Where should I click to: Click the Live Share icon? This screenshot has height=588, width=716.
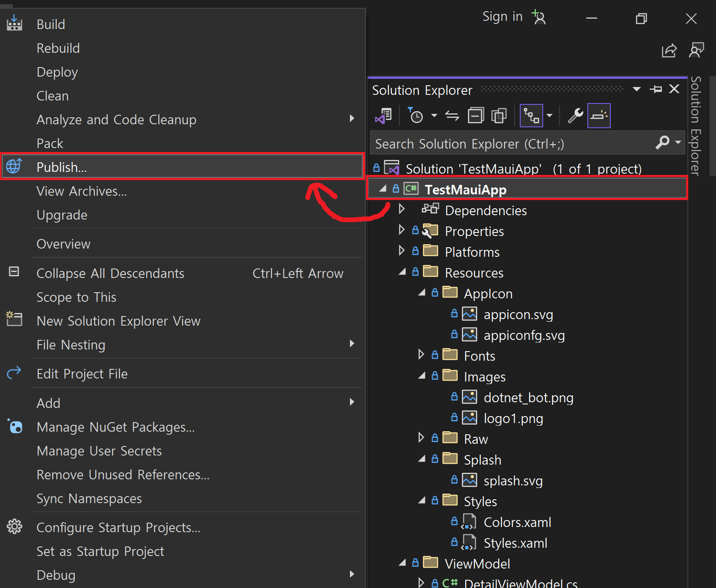[x=669, y=51]
